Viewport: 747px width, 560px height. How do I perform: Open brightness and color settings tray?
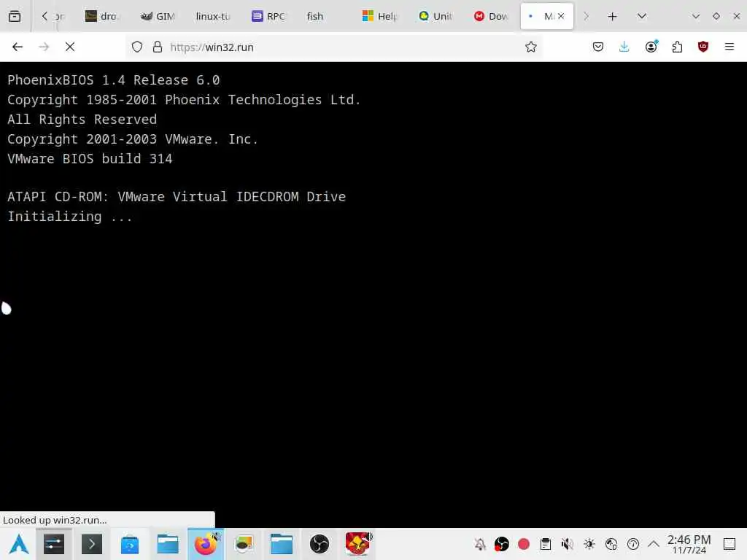click(589, 544)
